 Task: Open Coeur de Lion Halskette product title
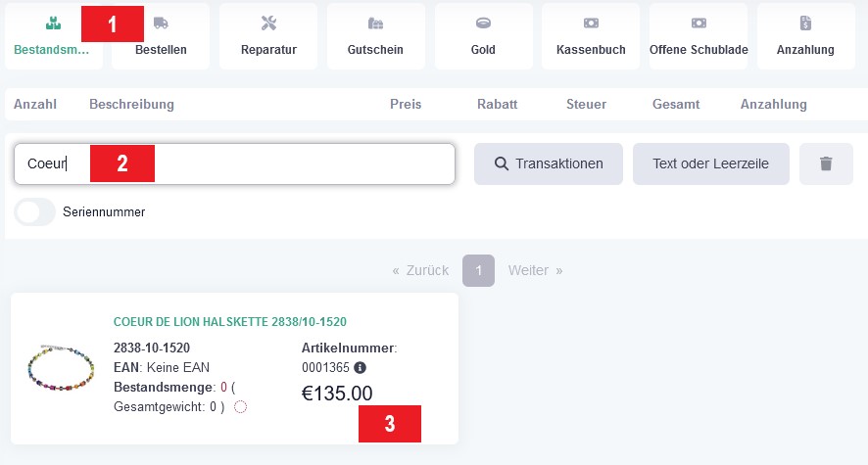click(229, 322)
